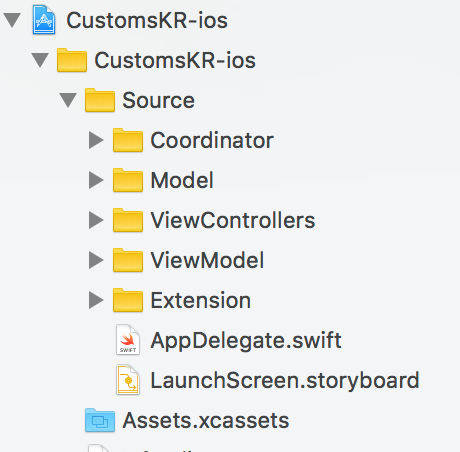Expand the Model group triangle
460x452 pixels.
point(96,180)
